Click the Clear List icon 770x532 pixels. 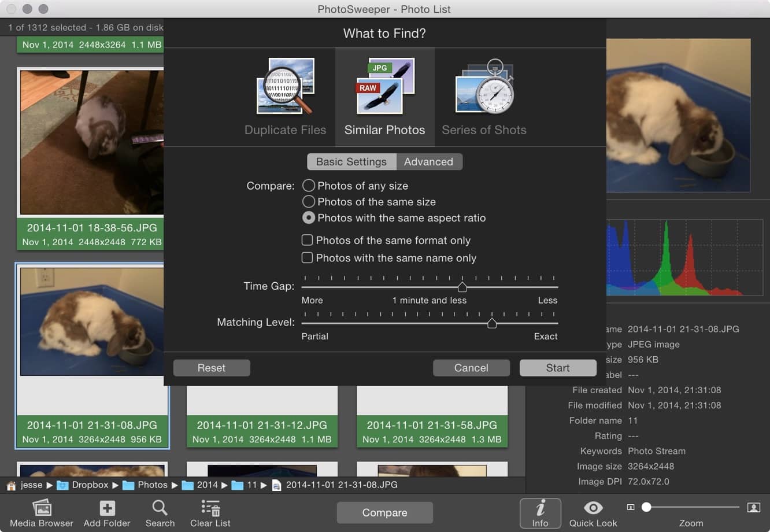tap(210, 509)
